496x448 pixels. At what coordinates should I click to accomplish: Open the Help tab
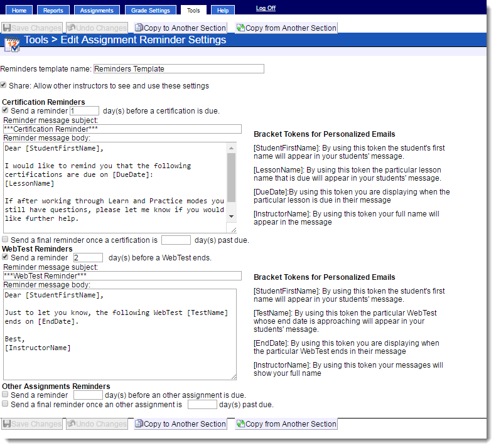click(223, 10)
